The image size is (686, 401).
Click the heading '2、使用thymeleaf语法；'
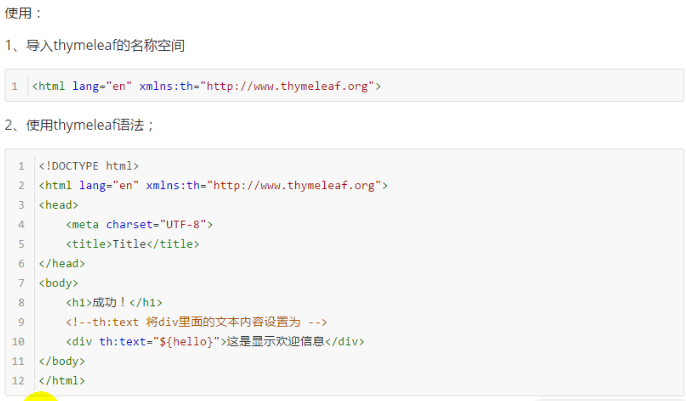click(79, 125)
